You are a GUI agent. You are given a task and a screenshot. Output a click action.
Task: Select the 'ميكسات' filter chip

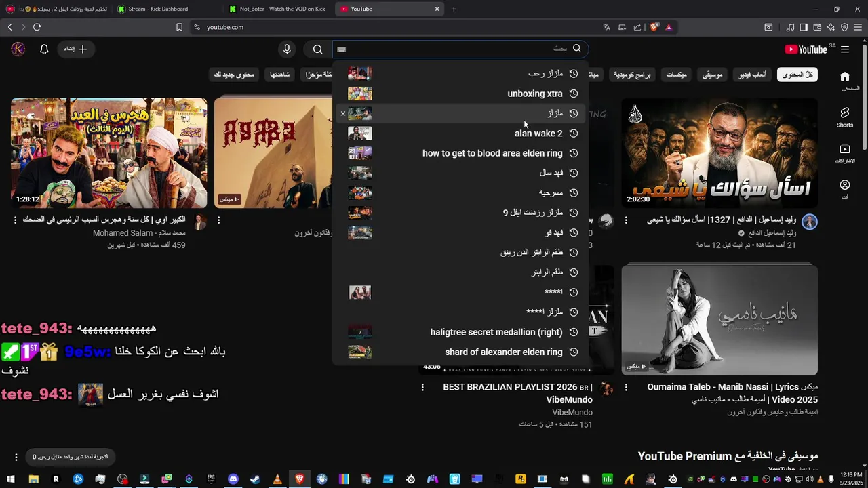coord(676,75)
